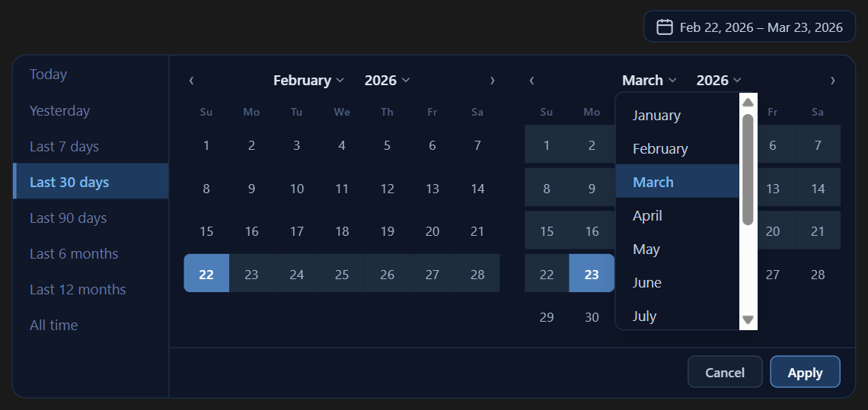868x410 pixels.
Task: Select the Last 7 days preset
Action: [x=64, y=147]
